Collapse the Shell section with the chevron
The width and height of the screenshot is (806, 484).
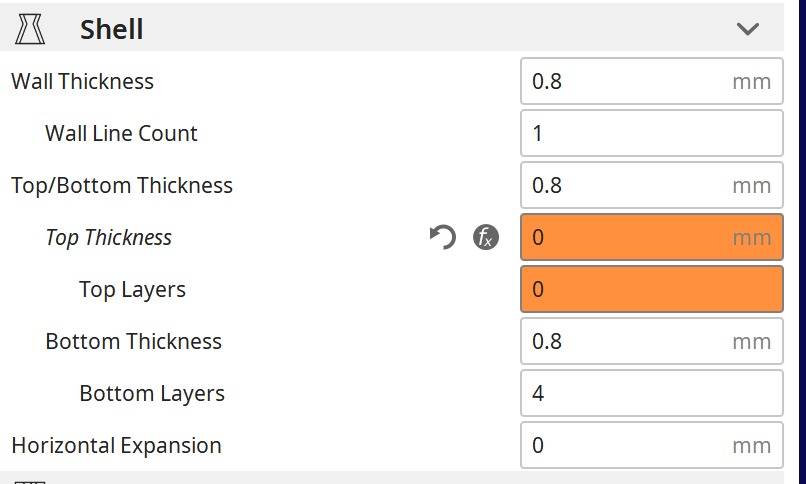coord(748,29)
